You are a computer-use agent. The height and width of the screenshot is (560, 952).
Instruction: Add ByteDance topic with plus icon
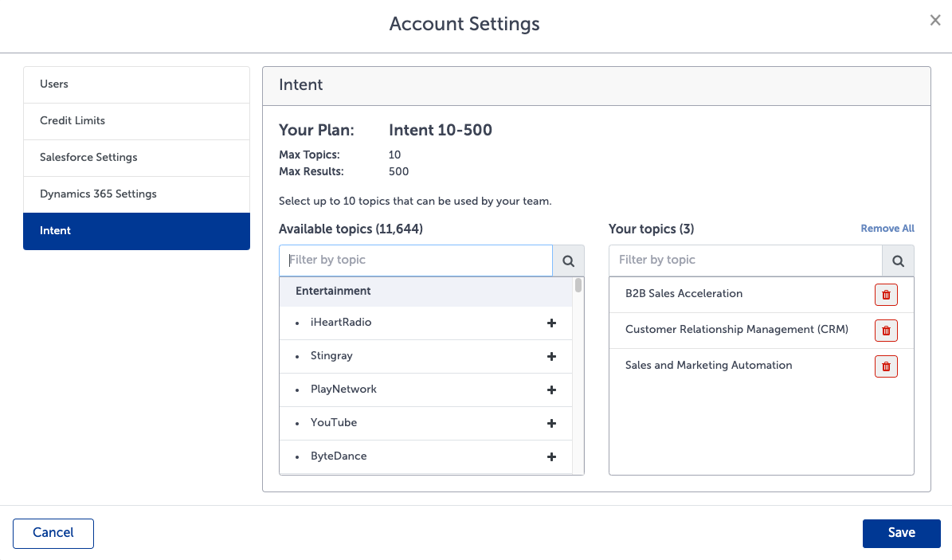[x=551, y=456]
